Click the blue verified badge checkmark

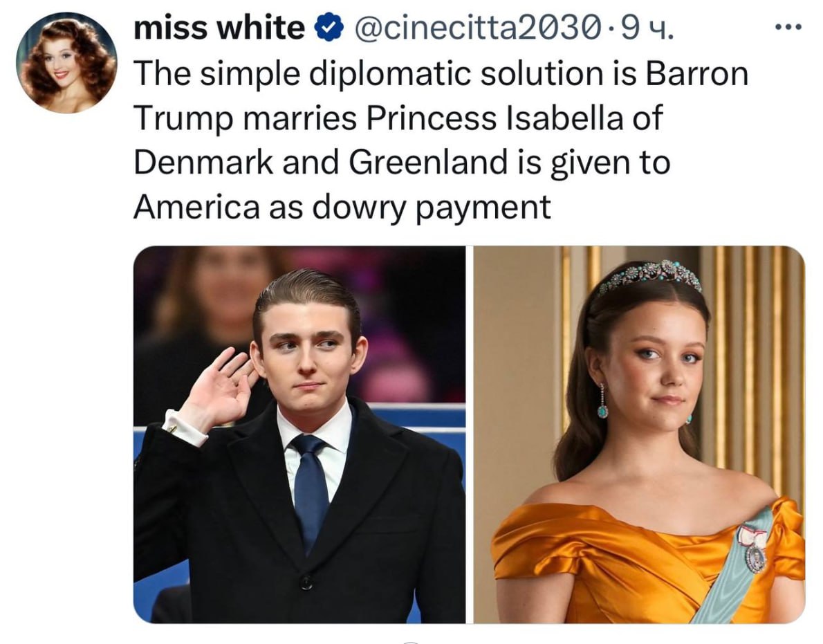tap(329, 28)
